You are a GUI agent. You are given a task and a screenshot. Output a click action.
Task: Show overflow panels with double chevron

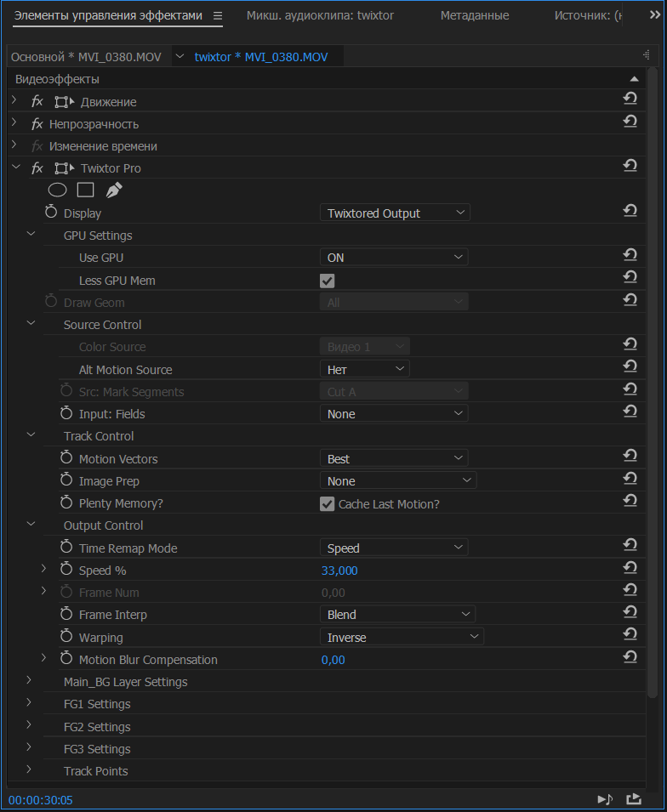pos(655,15)
